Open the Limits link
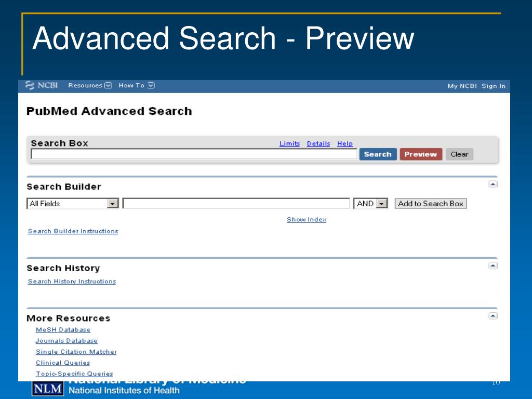 click(x=289, y=143)
